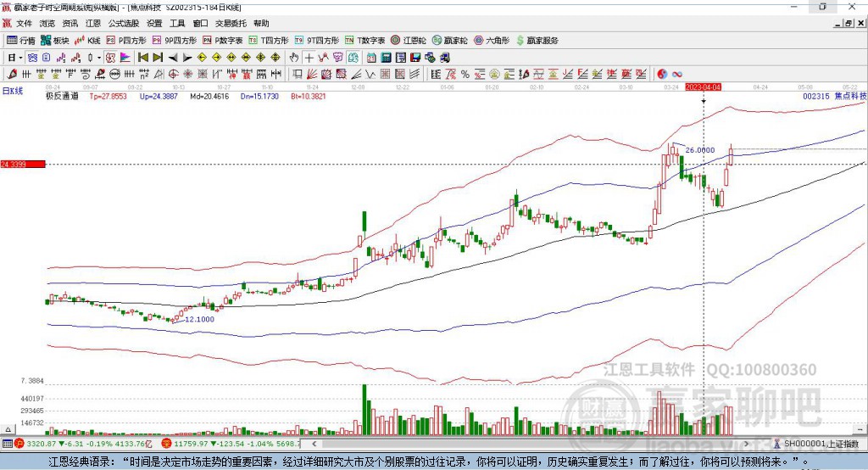Toggle the purple-gradient triangle indicator icon
Screen dimensions: 868x470
click(x=125, y=58)
